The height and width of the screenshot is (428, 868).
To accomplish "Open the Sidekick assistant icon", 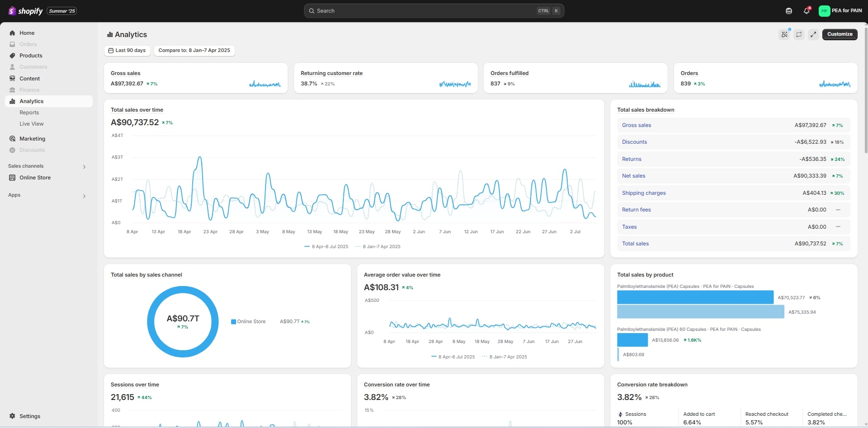I will tap(789, 11).
